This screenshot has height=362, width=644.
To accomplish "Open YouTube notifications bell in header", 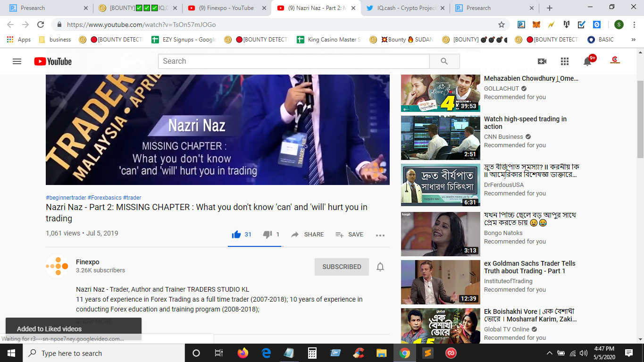I will (x=587, y=61).
